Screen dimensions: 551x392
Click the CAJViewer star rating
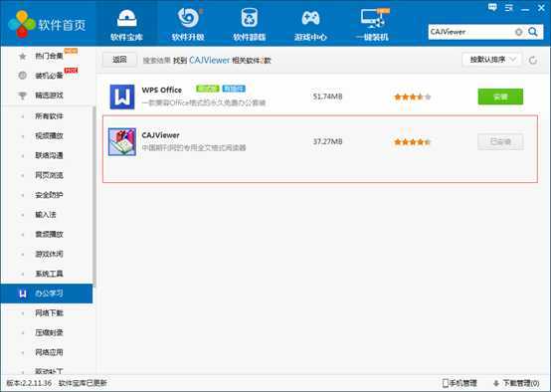[x=412, y=142]
